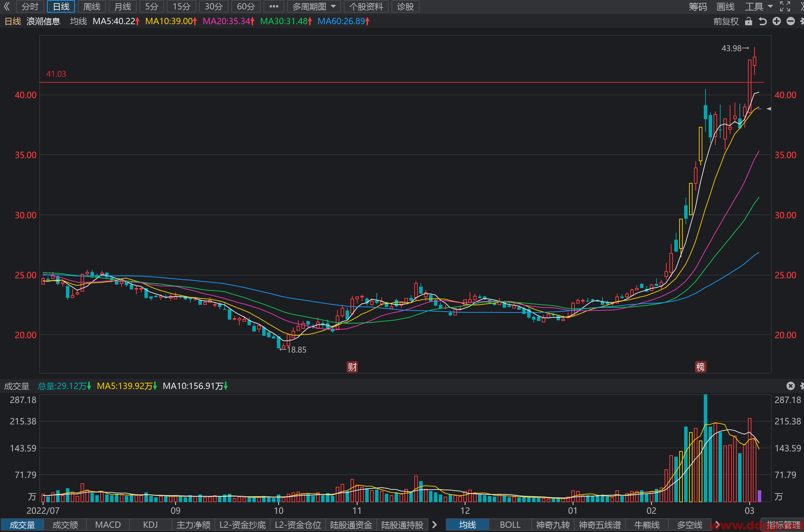Viewport: 804px width, 532px height.
Task: Expand more main overlays chevron
Action: pyautogui.click(x=717, y=525)
